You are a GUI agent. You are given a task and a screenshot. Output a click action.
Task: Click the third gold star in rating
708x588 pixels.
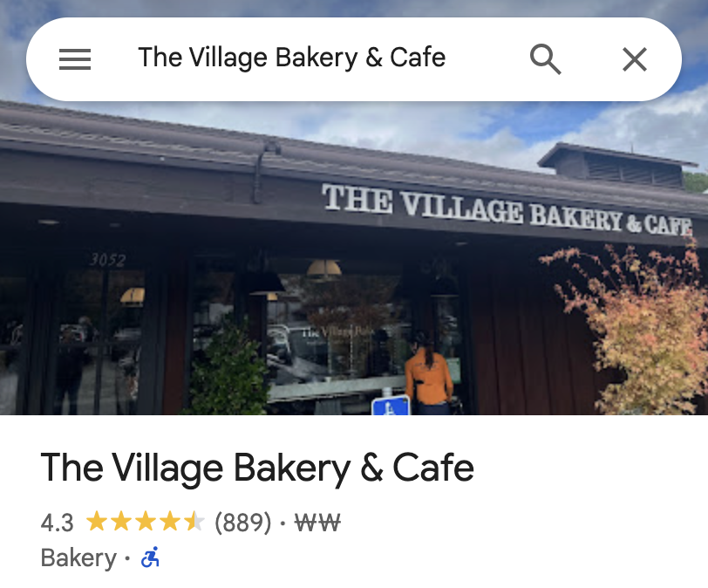(146, 521)
